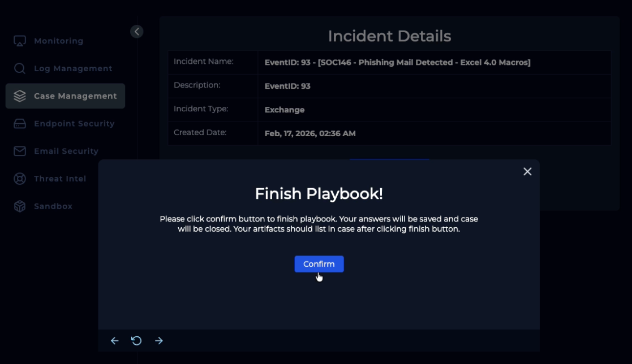The width and height of the screenshot is (632, 364).
Task: Click the Sandbox cube icon
Action: point(20,206)
